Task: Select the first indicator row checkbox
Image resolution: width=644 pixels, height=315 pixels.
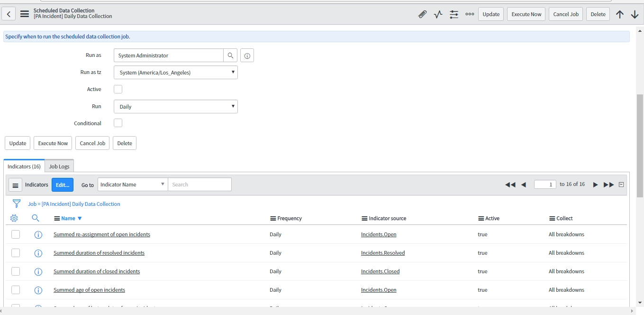Action: [16, 234]
